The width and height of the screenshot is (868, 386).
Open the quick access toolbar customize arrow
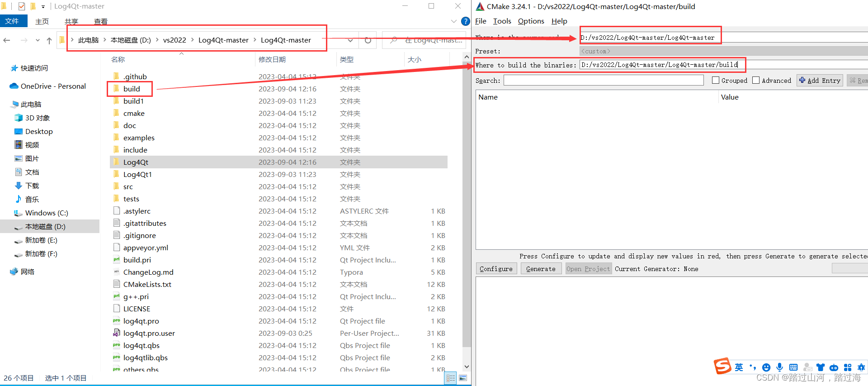(43, 7)
